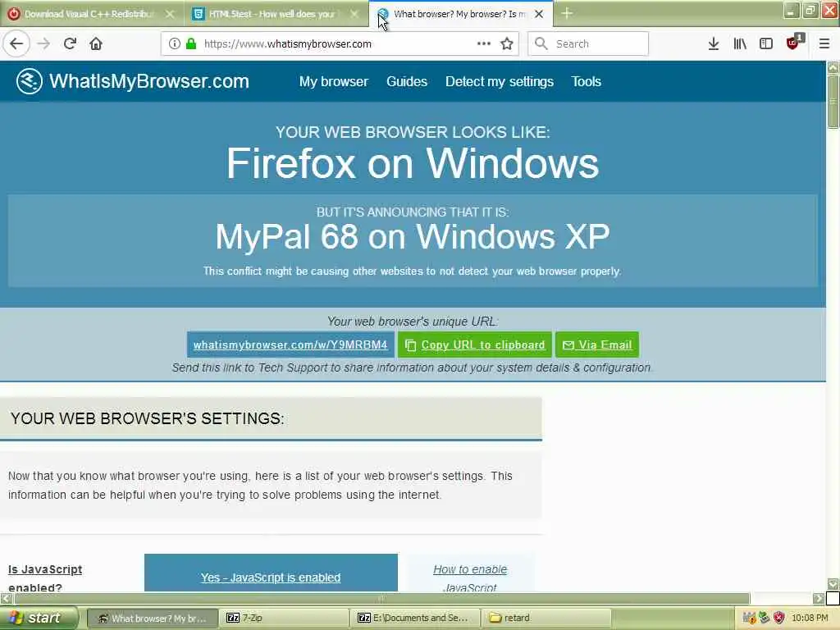This screenshot has height=630, width=840.
Task: Click the red shield system tray icon
Action: pyautogui.click(x=779, y=619)
